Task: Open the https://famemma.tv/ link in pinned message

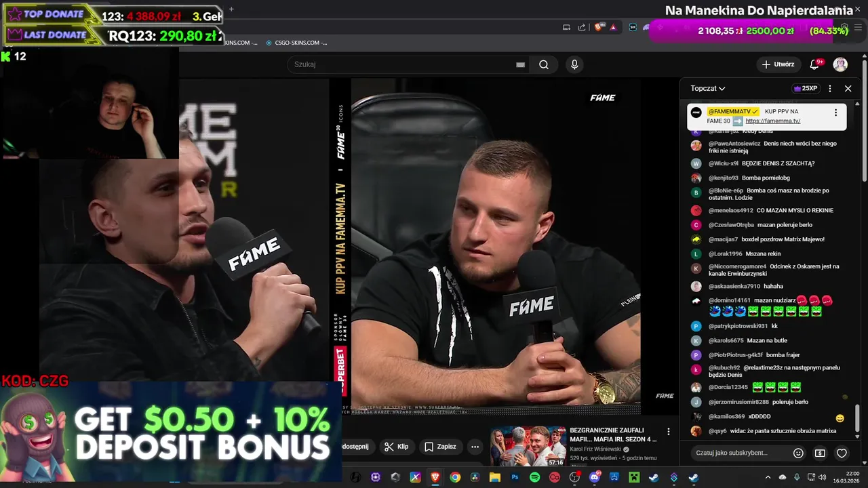Action: coord(772,121)
